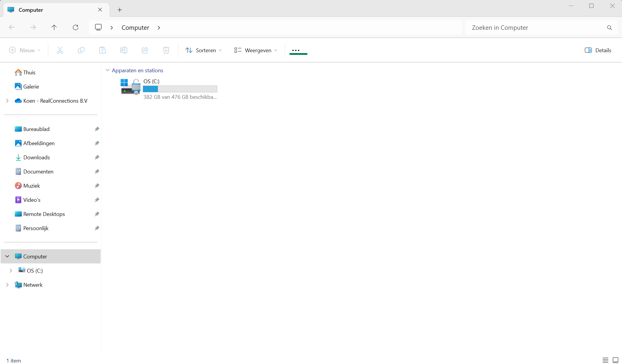Screen dimensions: 622x364
Task: Unpin Muziek using its pin icon
Action: pos(97,186)
